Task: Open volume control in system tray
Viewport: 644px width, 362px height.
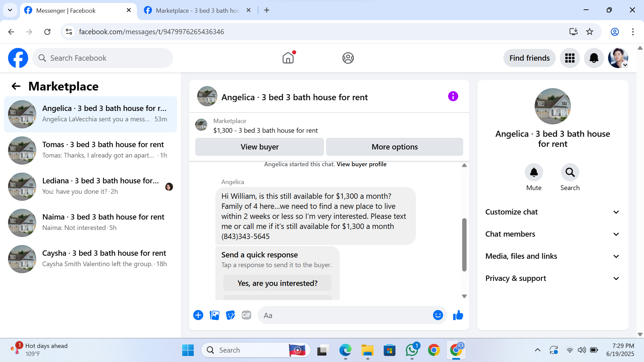Action: [582, 350]
